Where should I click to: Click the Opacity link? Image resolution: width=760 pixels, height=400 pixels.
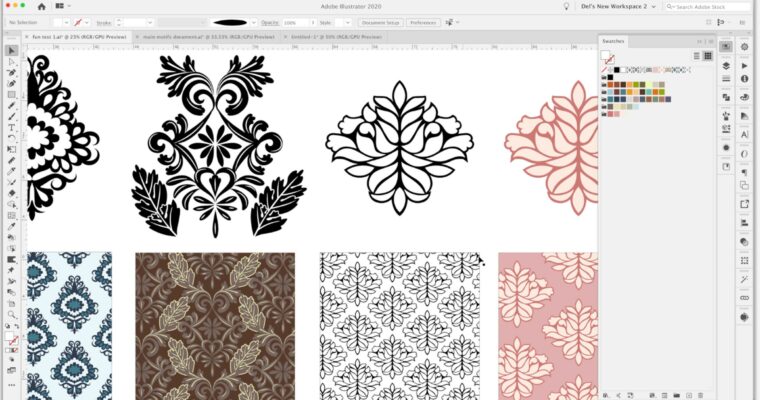pos(269,23)
